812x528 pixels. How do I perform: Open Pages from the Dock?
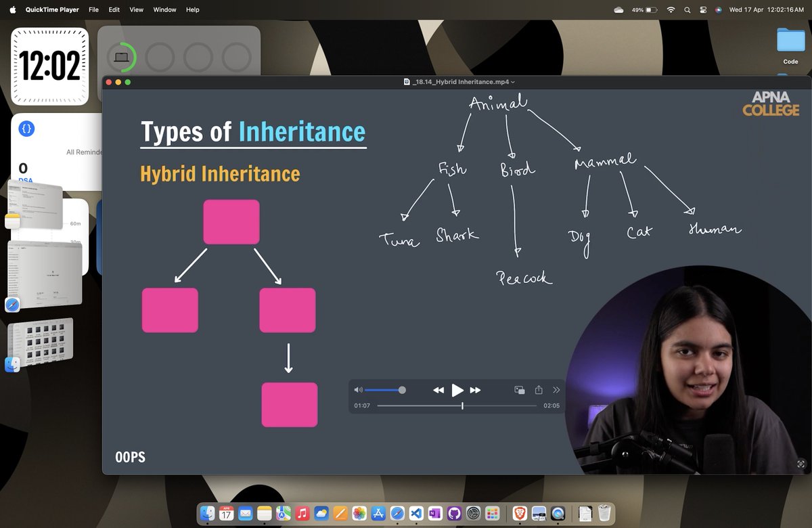pyautogui.click(x=340, y=513)
